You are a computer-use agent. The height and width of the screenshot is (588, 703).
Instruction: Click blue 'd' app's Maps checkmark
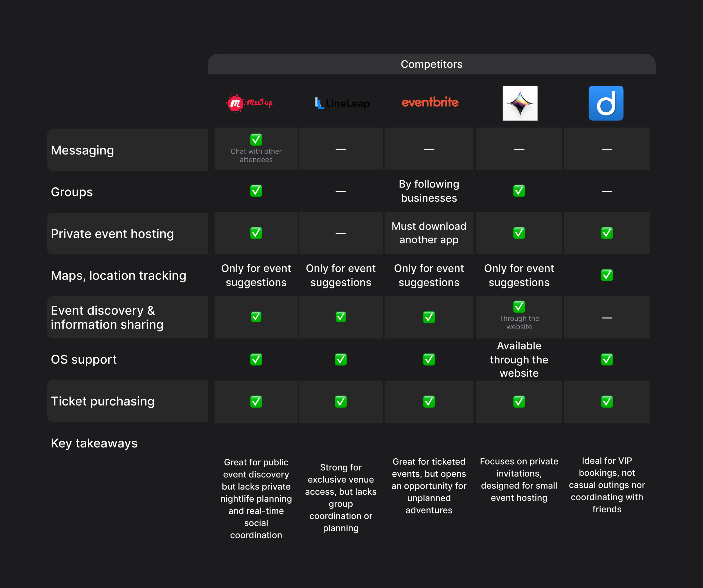point(607,275)
